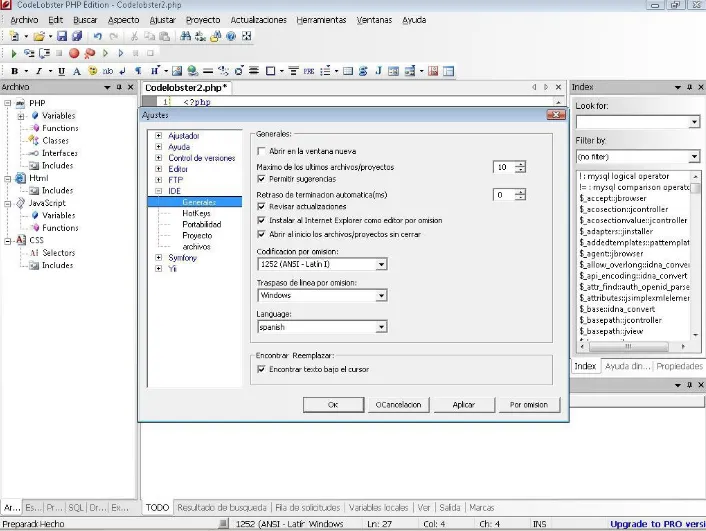Image resolution: width=706 pixels, height=531 pixels.
Task: Click the Bold B formatting icon
Action: click(14, 71)
